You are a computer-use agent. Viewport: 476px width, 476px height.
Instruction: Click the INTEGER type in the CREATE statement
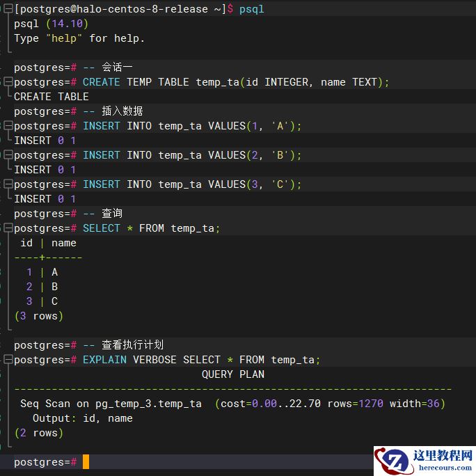(286, 82)
